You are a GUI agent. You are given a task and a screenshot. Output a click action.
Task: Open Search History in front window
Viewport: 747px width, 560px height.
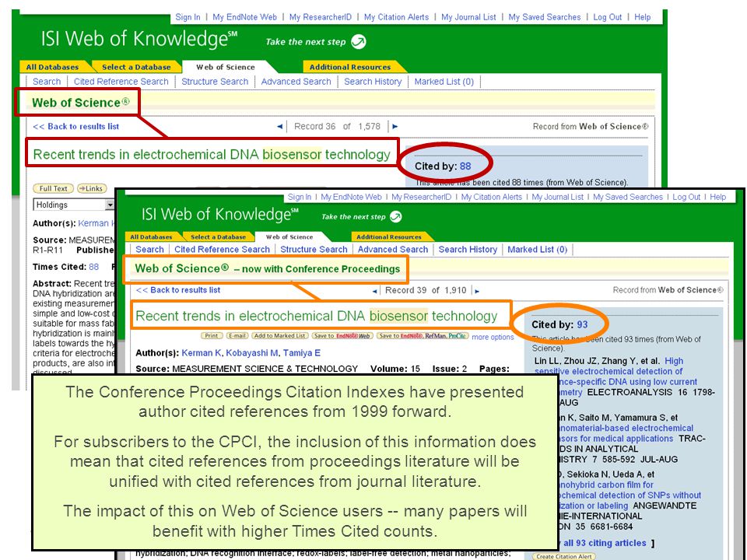click(x=468, y=249)
